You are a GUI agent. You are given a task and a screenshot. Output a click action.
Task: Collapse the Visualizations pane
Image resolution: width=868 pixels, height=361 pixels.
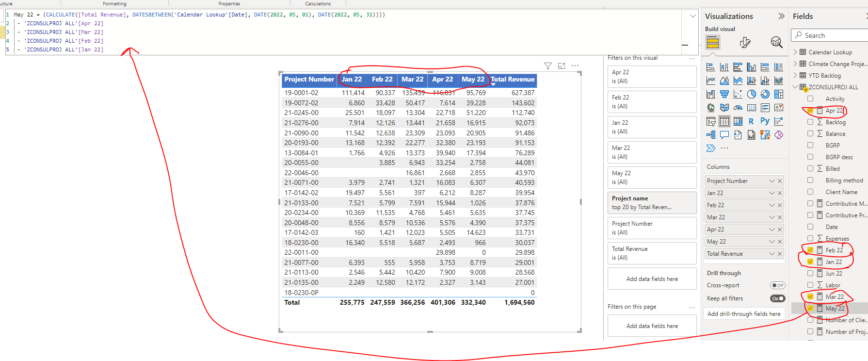tap(781, 16)
